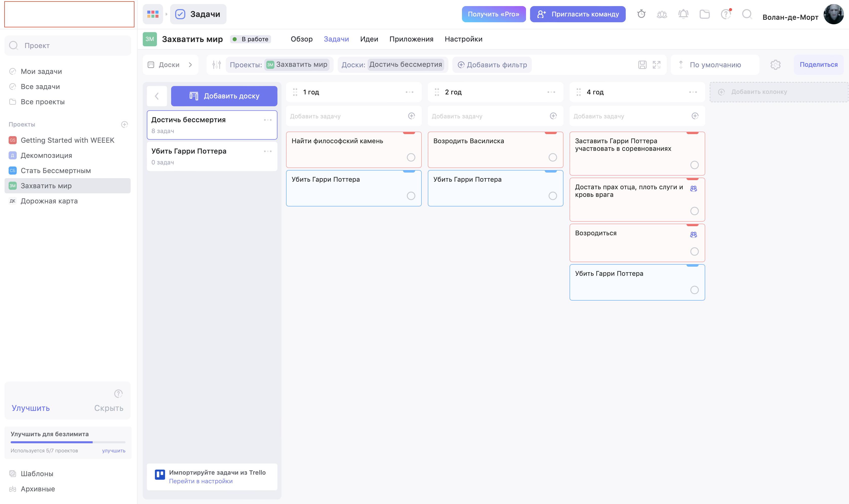Open the help question mark icon
849x504 pixels.
click(726, 14)
